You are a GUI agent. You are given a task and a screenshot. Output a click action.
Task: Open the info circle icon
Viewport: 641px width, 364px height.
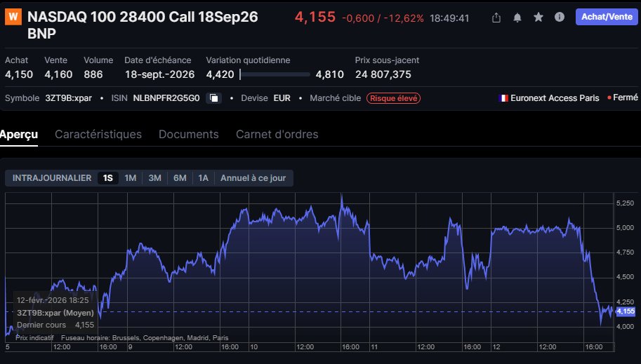[560, 17]
